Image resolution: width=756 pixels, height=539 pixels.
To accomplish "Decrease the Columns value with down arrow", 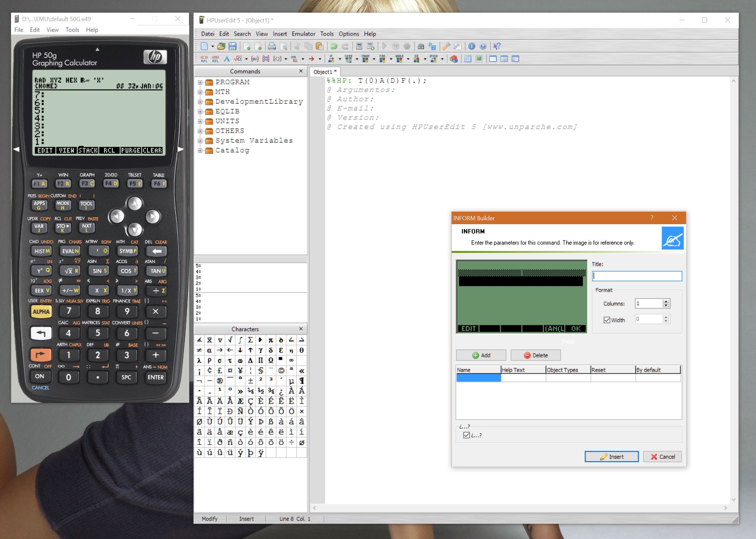I will click(666, 305).
